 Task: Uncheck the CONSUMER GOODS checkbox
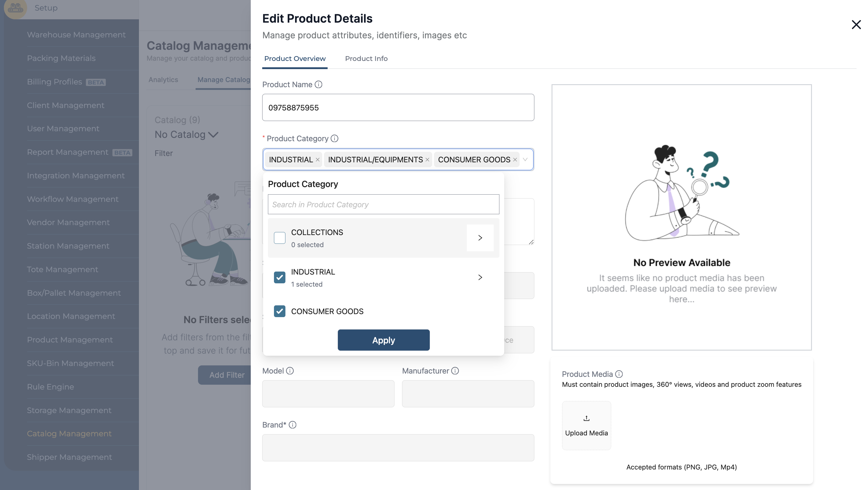click(x=279, y=311)
